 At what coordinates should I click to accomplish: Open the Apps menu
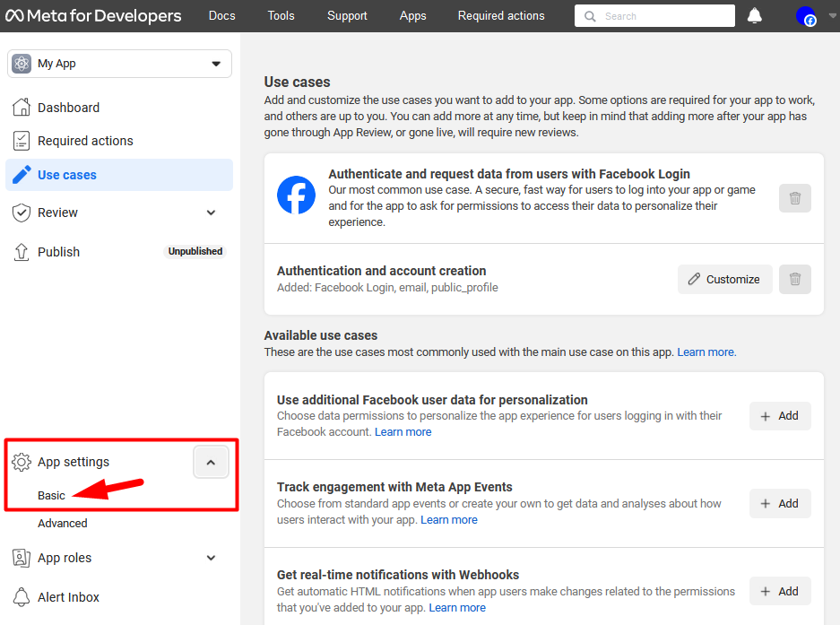click(x=413, y=15)
